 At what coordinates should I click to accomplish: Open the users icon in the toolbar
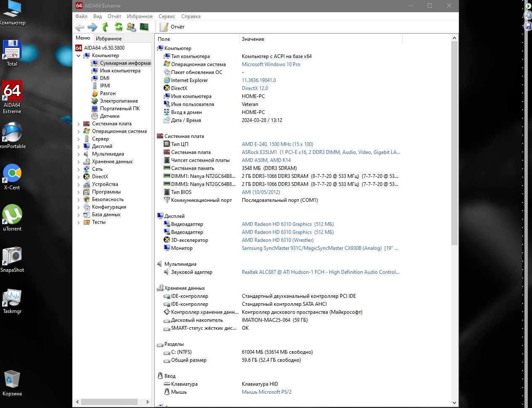pos(131,27)
